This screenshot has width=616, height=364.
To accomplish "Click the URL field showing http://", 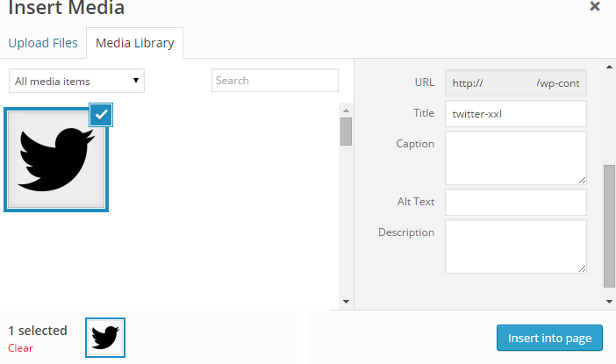I will click(x=516, y=82).
